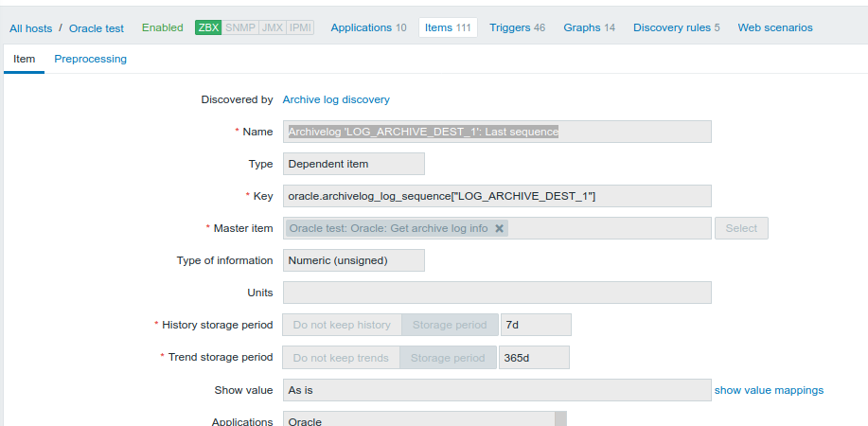Select history 'Storage period' option
This screenshot has height=426, width=868.
pos(450,325)
